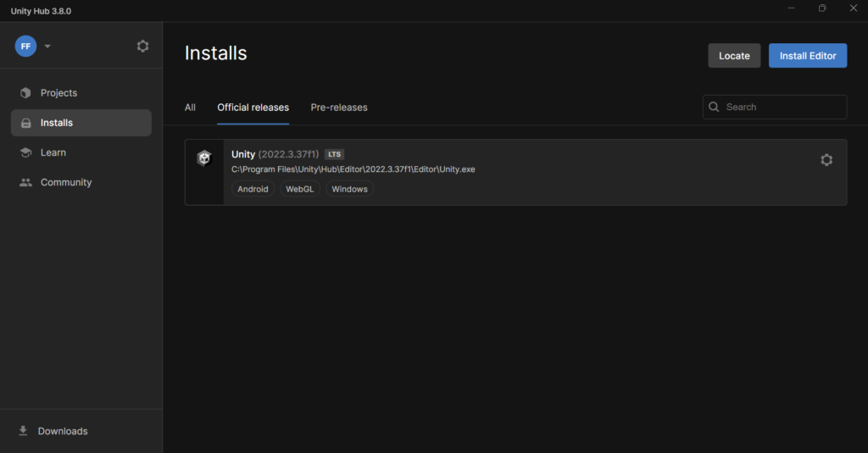Click the Learn graduation cap icon
The height and width of the screenshot is (453, 868).
[25, 152]
